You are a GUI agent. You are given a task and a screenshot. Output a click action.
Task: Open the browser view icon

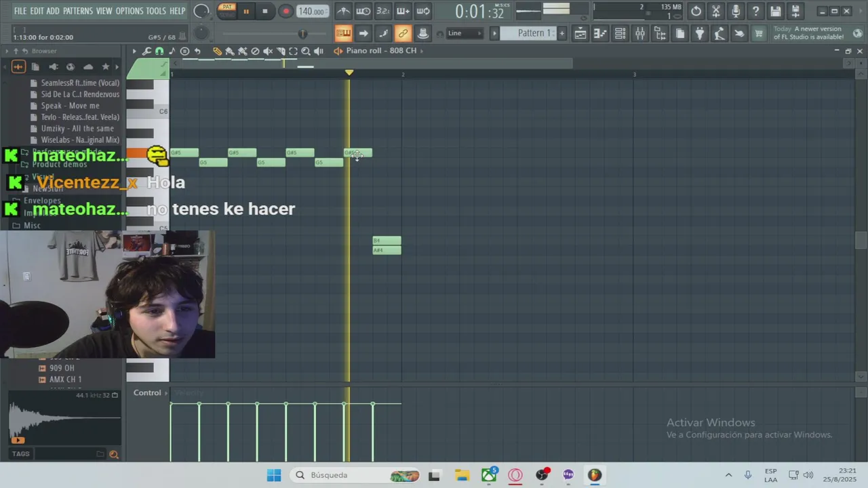tap(660, 33)
